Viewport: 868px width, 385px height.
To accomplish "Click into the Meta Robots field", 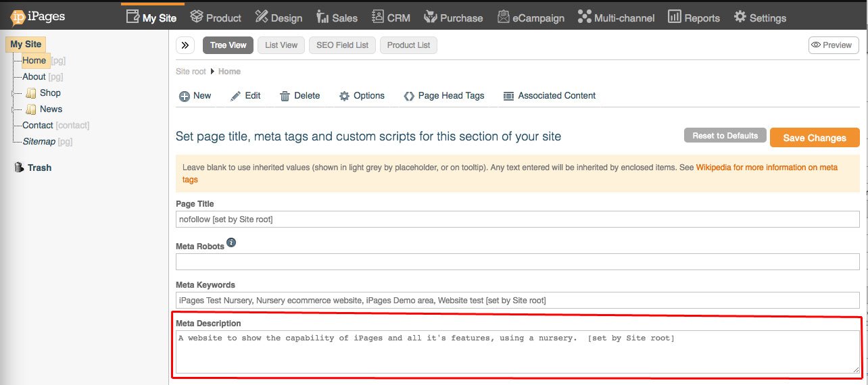I will point(517,262).
